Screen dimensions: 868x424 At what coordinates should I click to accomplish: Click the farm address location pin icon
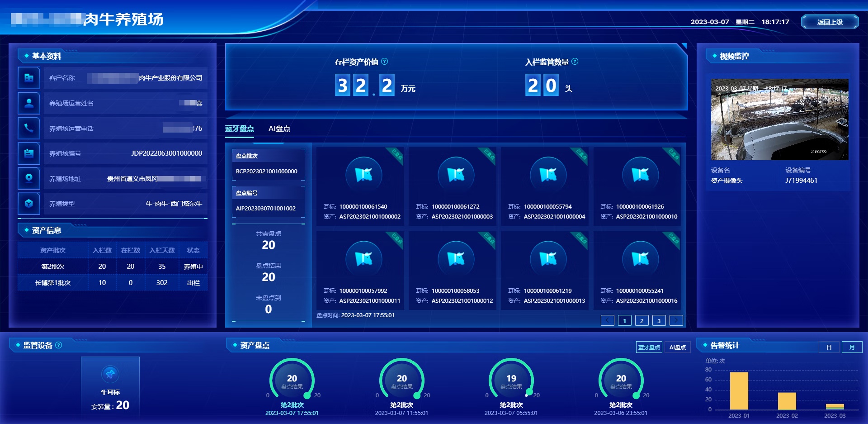(x=29, y=178)
